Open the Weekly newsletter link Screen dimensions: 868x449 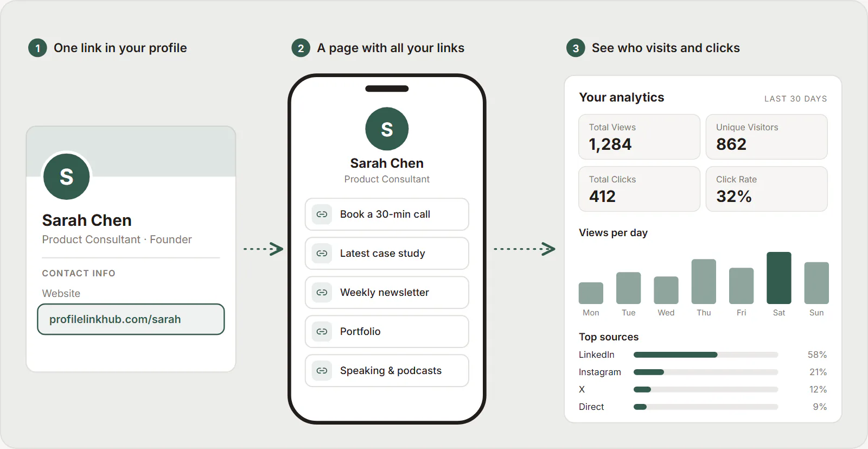pyautogui.click(x=387, y=293)
